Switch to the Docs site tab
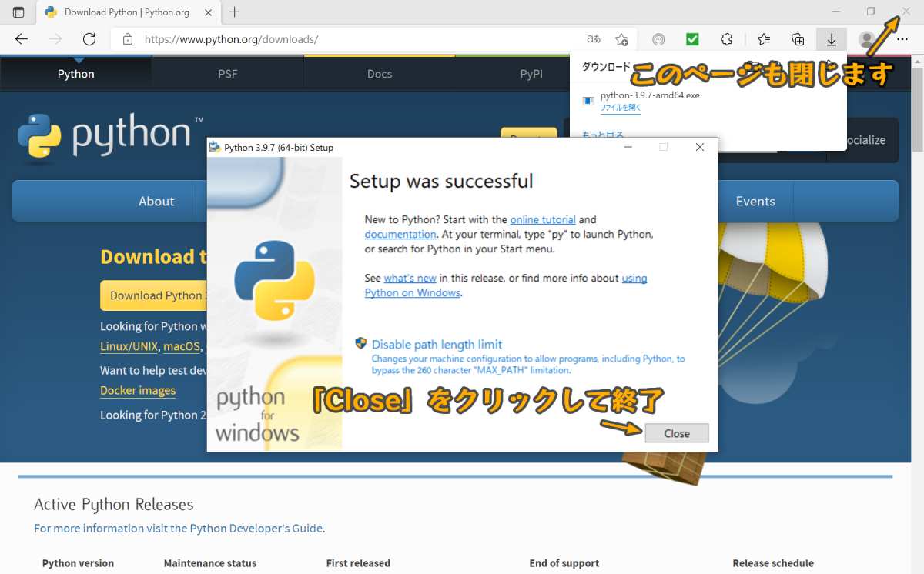 point(379,74)
